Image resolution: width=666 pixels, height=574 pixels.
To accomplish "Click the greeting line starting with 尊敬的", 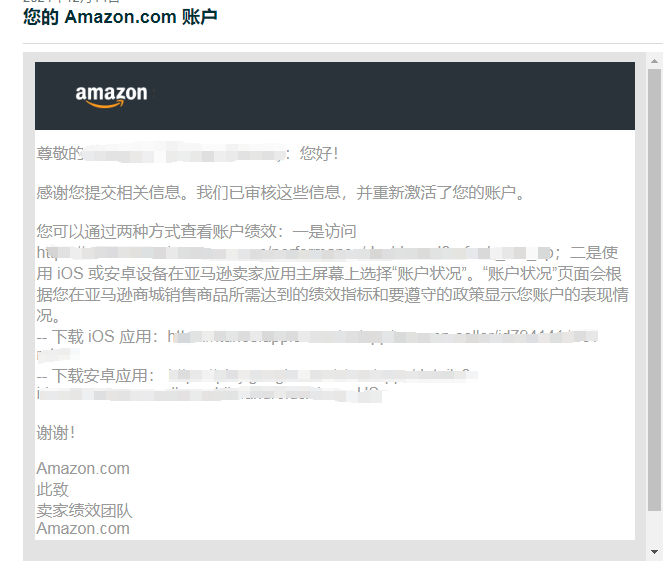I will (187, 153).
